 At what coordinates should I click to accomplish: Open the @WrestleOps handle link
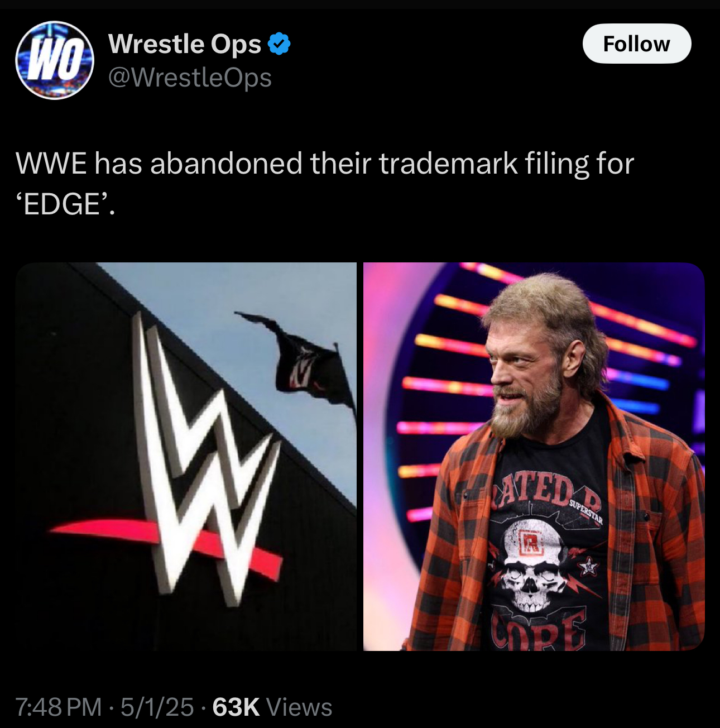pos(190,77)
